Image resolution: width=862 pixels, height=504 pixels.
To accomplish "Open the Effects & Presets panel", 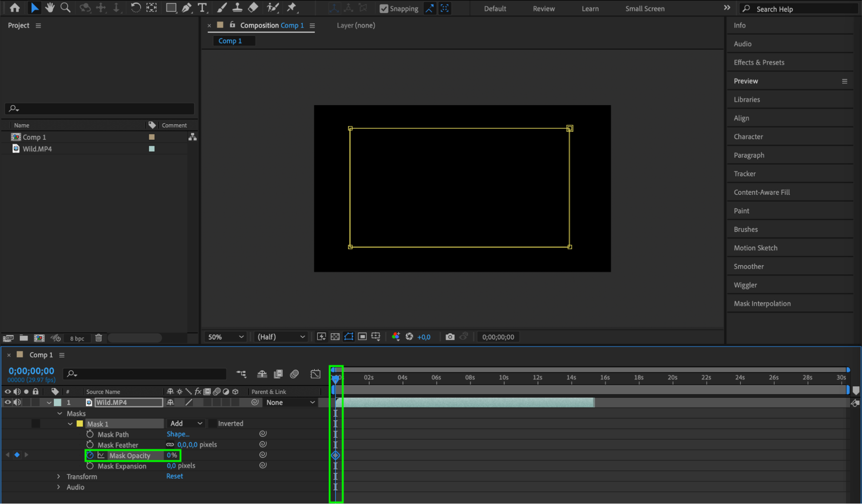I will pos(759,63).
